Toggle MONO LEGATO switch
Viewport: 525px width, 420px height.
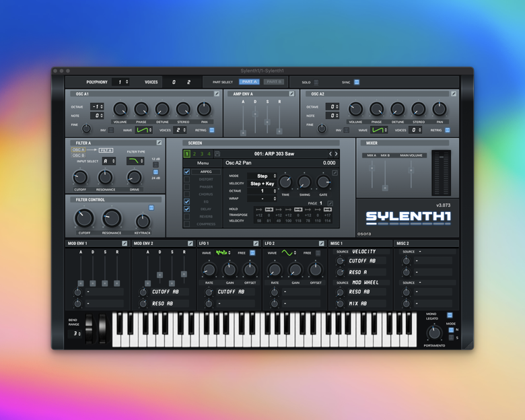pyautogui.click(x=450, y=315)
